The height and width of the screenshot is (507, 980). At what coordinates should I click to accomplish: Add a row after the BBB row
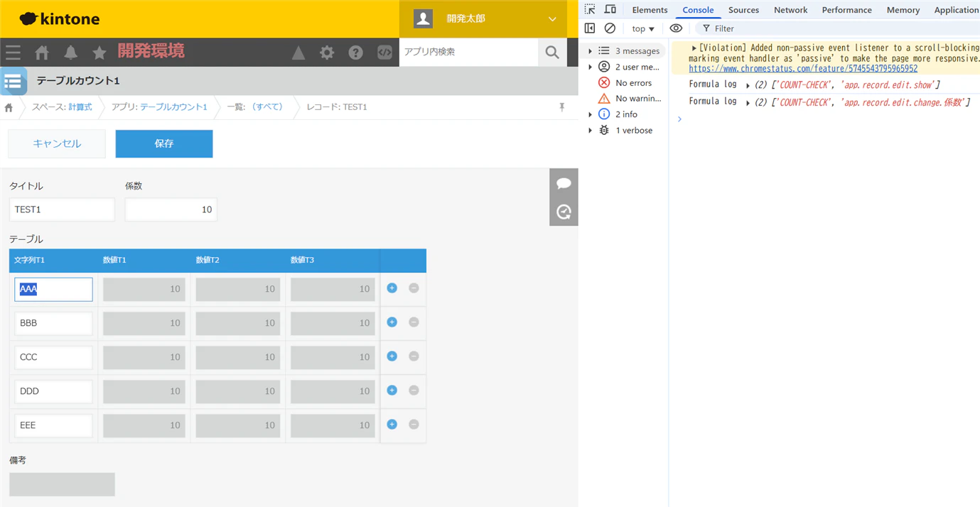coord(392,322)
